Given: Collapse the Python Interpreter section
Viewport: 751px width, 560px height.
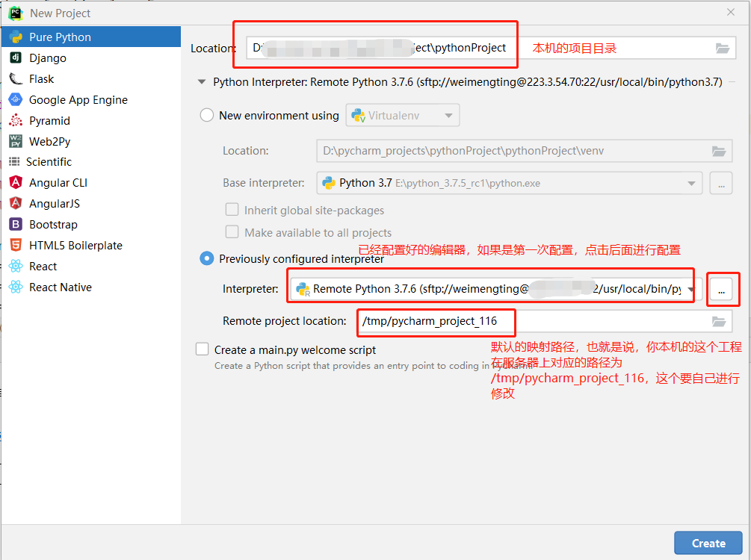Looking at the screenshot, I should click(x=202, y=82).
